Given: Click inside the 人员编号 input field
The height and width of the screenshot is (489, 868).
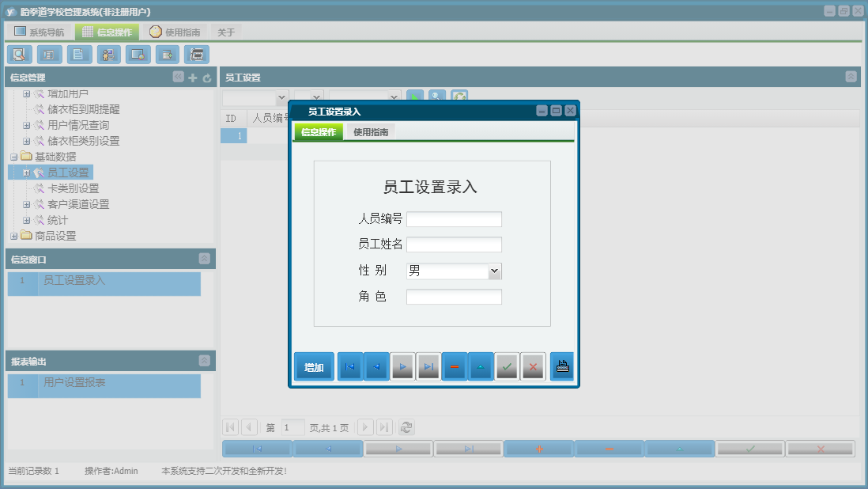Looking at the screenshot, I should [x=455, y=219].
